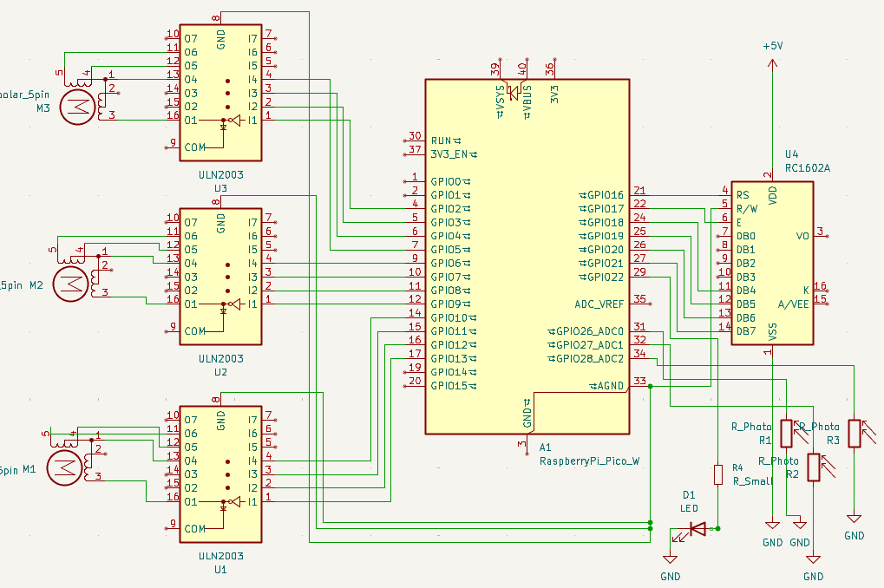This screenshot has height=588, width=884.
Task: Click the GND symbol under LED D1
Action: (670, 559)
